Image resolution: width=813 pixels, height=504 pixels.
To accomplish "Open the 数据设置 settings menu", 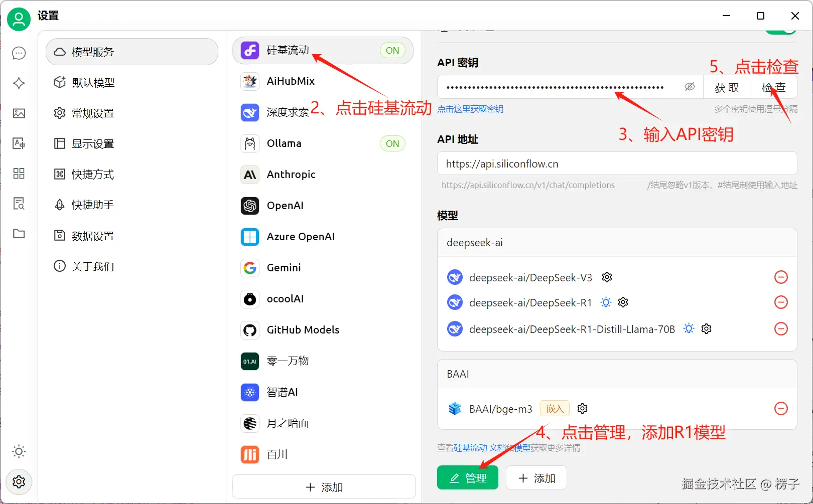I will coord(132,236).
